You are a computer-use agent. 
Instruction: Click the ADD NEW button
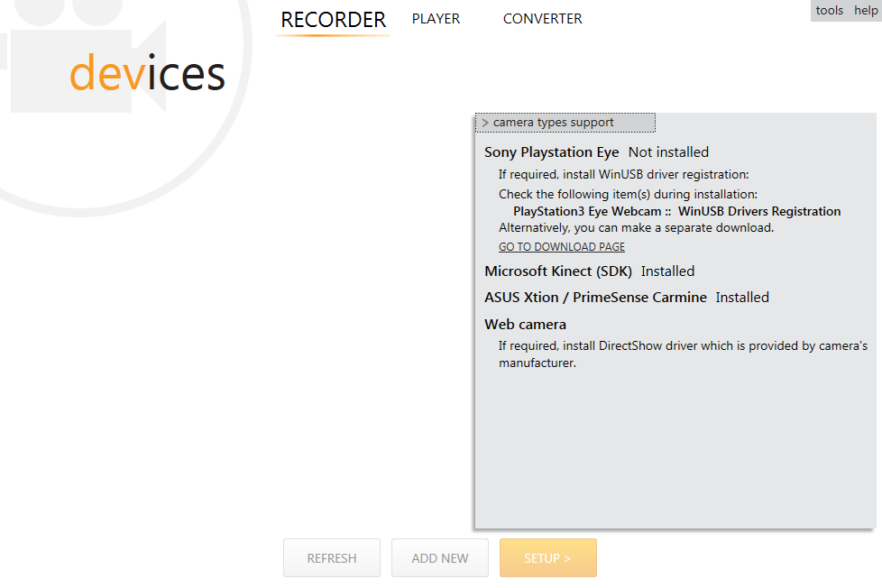click(440, 557)
